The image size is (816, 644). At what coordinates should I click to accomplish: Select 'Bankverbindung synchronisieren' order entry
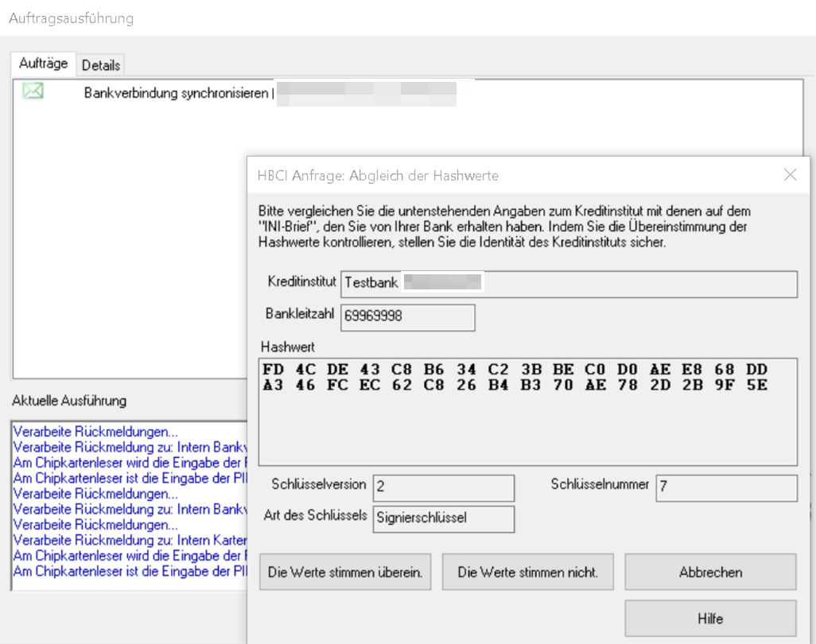coord(176,92)
